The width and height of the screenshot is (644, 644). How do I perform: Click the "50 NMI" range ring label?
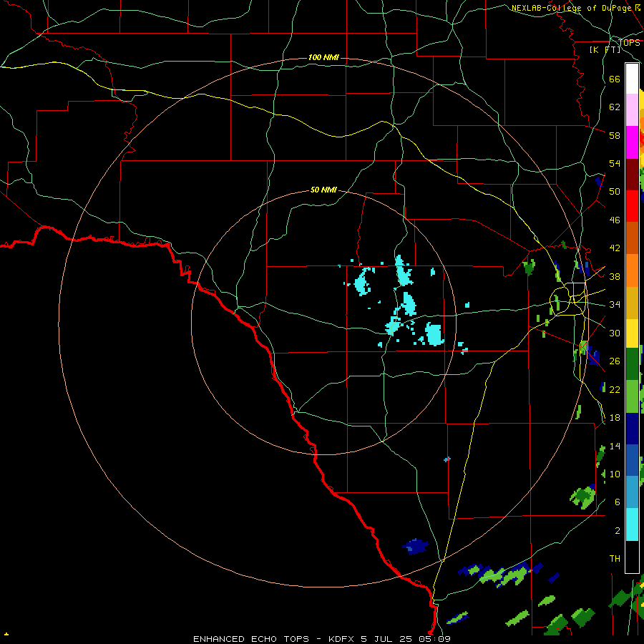click(323, 190)
